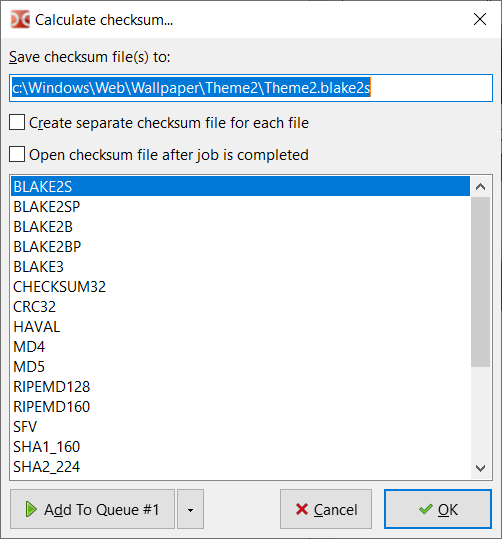Click the red X icon on Cancel

coord(302,509)
